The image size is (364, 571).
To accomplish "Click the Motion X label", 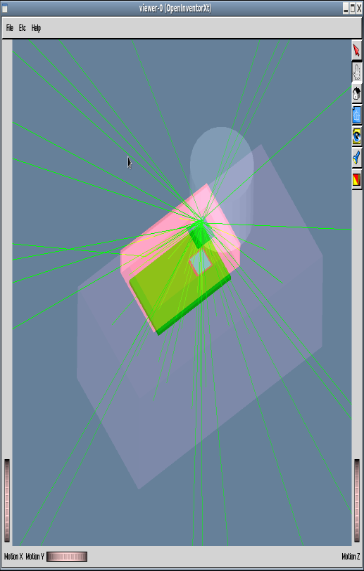I will (x=13, y=556).
